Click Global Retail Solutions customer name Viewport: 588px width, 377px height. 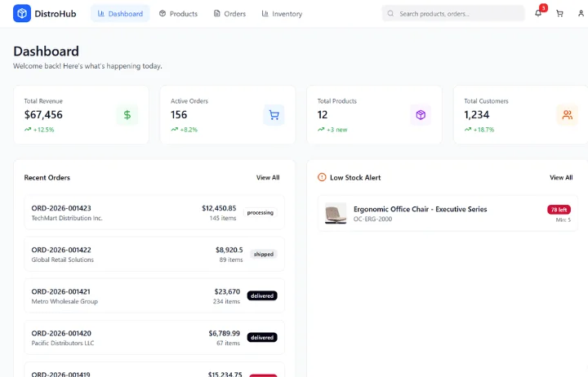pyautogui.click(x=63, y=259)
